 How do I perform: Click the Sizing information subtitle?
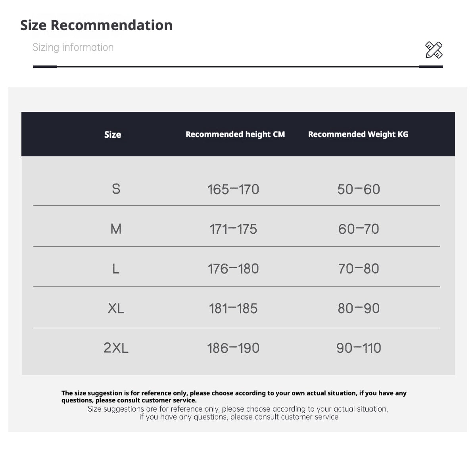73,47
